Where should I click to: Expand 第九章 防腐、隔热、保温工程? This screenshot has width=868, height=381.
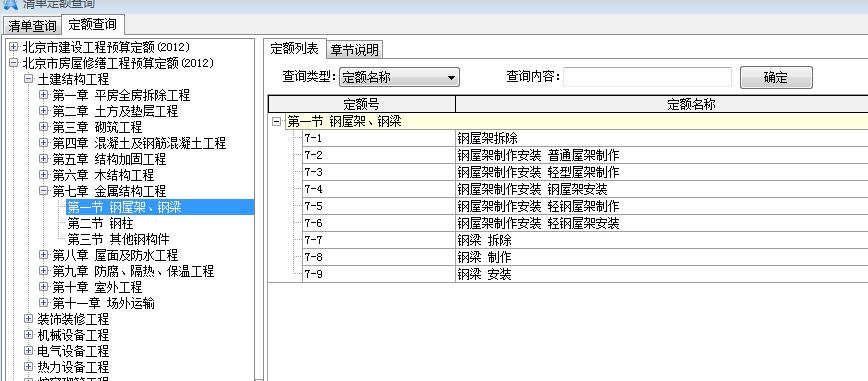point(44,271)
